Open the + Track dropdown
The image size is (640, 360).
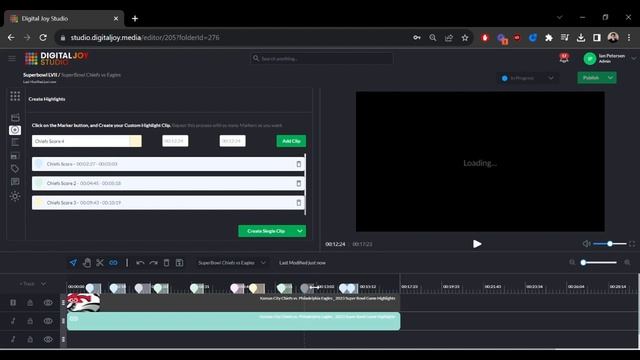click(33, 284)
